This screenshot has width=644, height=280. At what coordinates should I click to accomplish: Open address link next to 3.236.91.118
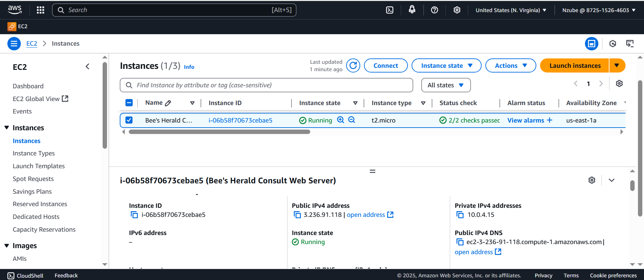[370, 215]
